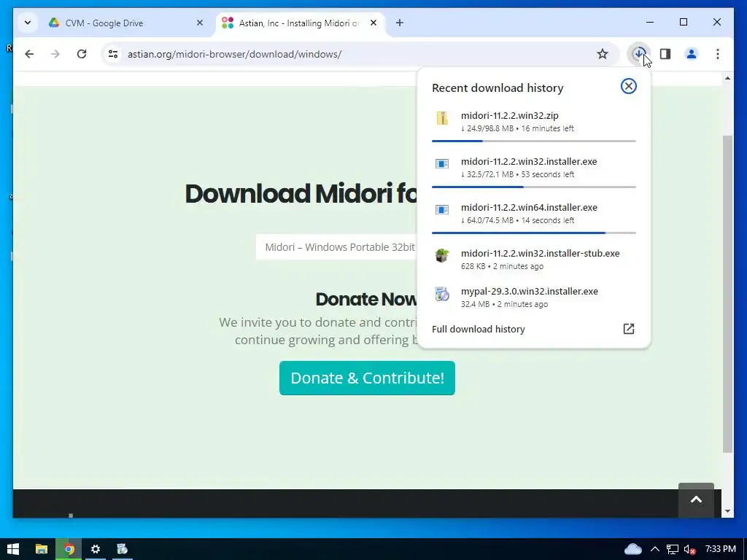Click the network tray icon
Viewport: 747px width, 560px height.
pyautogui.click(x=672, y=549)
